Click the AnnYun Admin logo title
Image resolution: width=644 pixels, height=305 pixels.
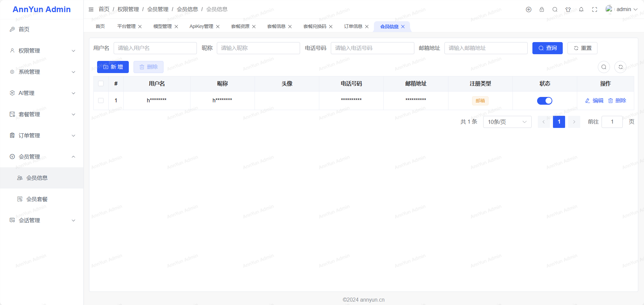pos(41,9)
